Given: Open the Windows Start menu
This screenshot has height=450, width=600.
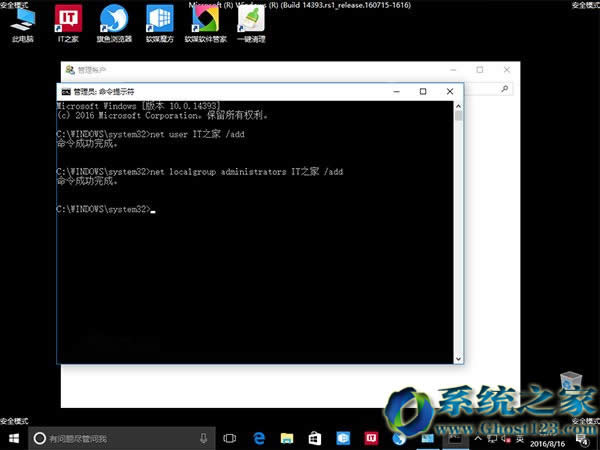Looking at the screenshot, I should pyautogui.click(x=13, y=438).
